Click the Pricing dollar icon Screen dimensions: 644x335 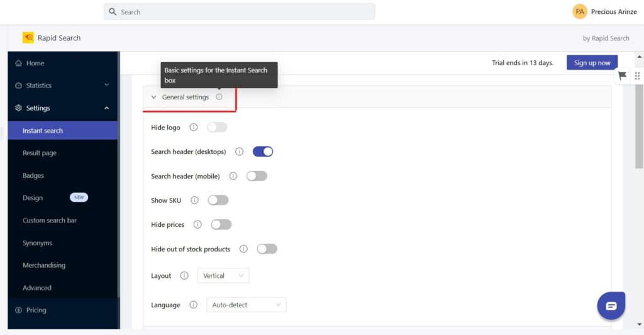pos(18,310)
